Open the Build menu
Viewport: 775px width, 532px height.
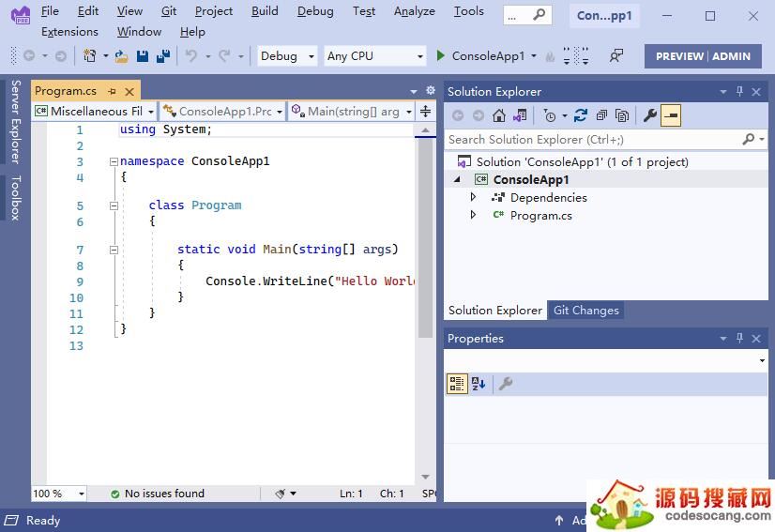click(265, 11)
